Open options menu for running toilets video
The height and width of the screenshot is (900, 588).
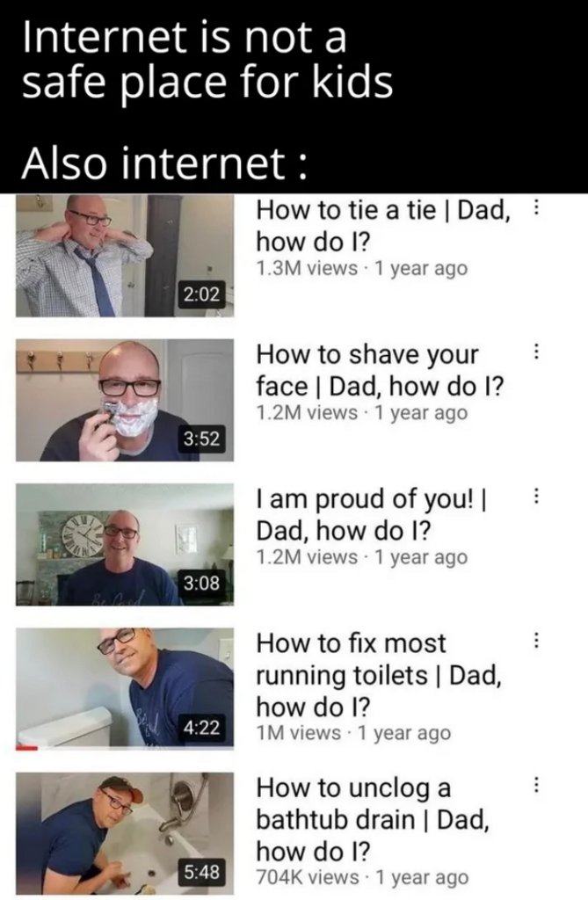coord(536,640)
